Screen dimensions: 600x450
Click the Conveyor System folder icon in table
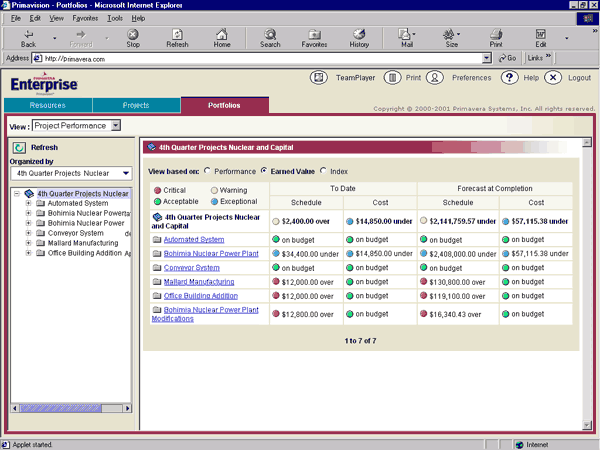[x=157, y=267]
